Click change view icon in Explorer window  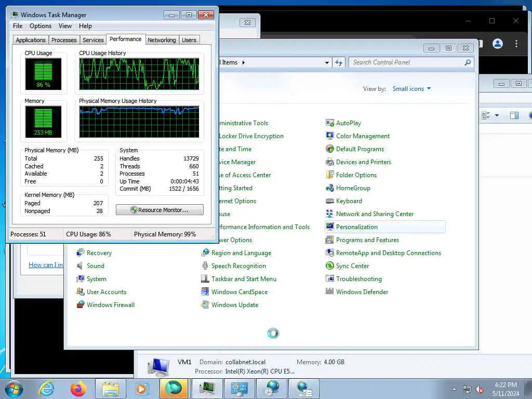pyautogui.click(x=486, y=115)
